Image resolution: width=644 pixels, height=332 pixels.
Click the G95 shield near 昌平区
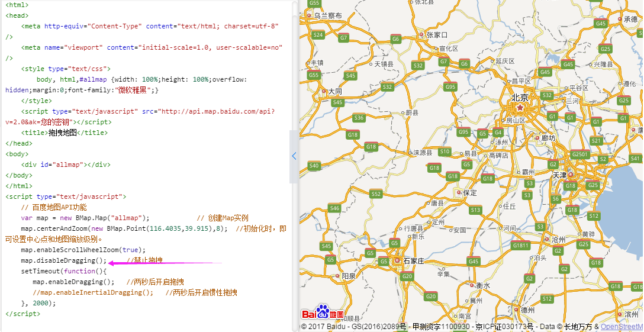[450, 86]
